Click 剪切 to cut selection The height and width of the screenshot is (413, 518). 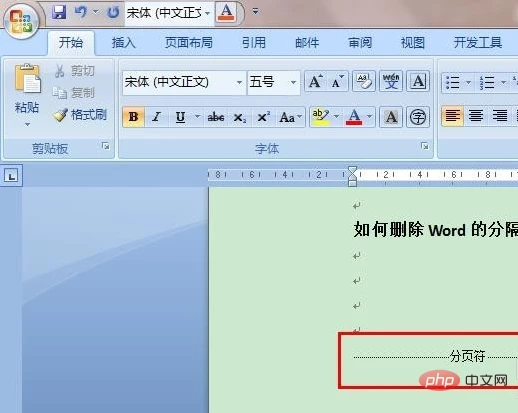click(x=75, y=71)
